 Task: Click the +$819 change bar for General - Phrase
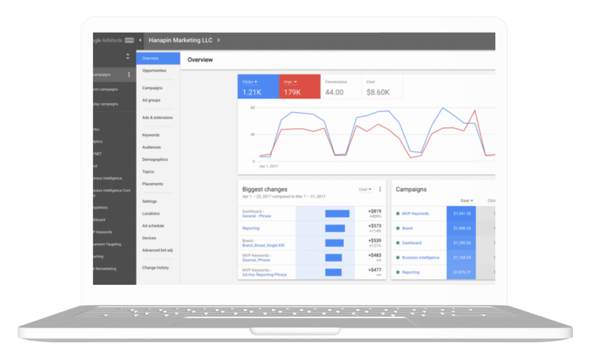tap(337, 214)
